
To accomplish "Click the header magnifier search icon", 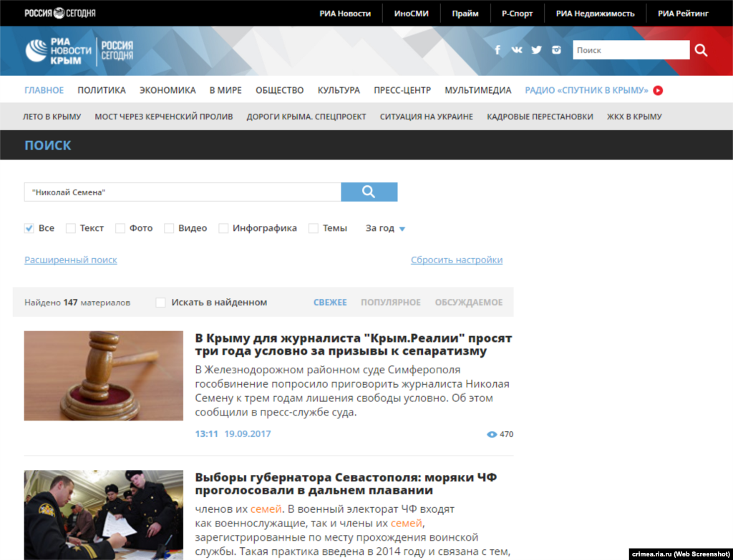I will [x=701, y=50].
